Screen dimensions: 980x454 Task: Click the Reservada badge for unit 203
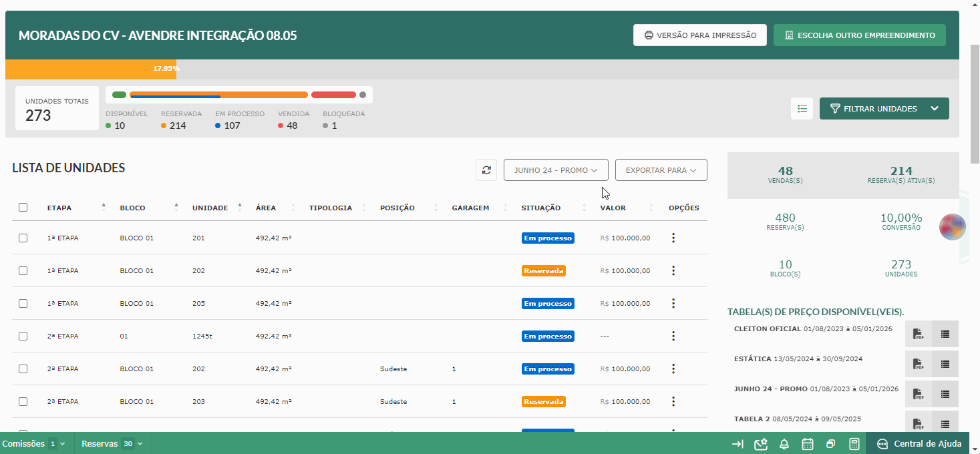click(544, 401)
